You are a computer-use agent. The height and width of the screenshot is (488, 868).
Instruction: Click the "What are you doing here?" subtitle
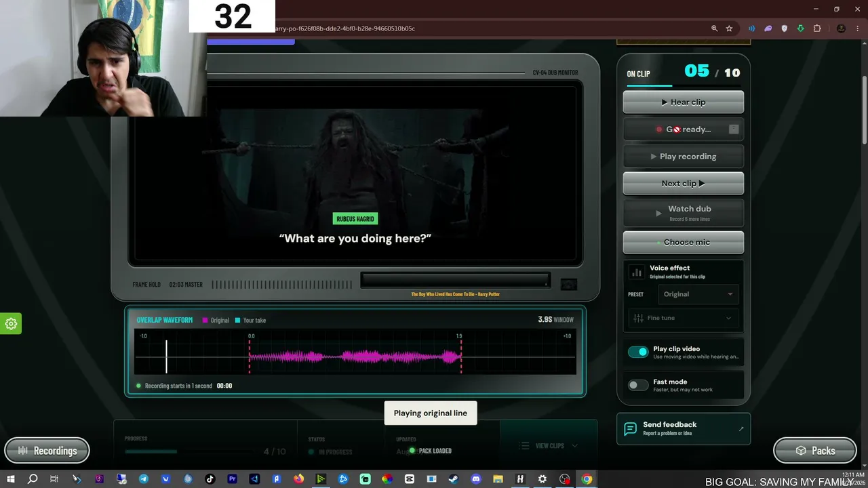click(x=355, y=238)
